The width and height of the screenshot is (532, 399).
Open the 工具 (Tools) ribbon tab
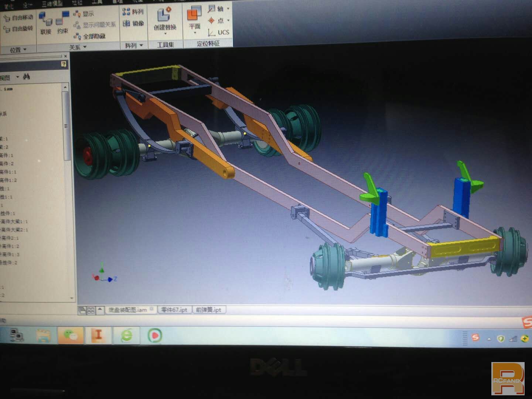[x=97, y=2]
